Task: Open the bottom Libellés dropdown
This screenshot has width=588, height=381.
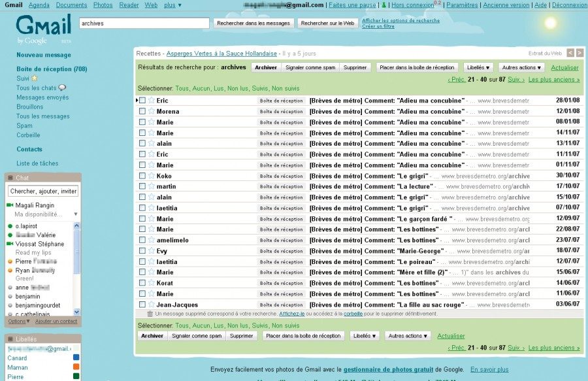Action: point(365,336)
